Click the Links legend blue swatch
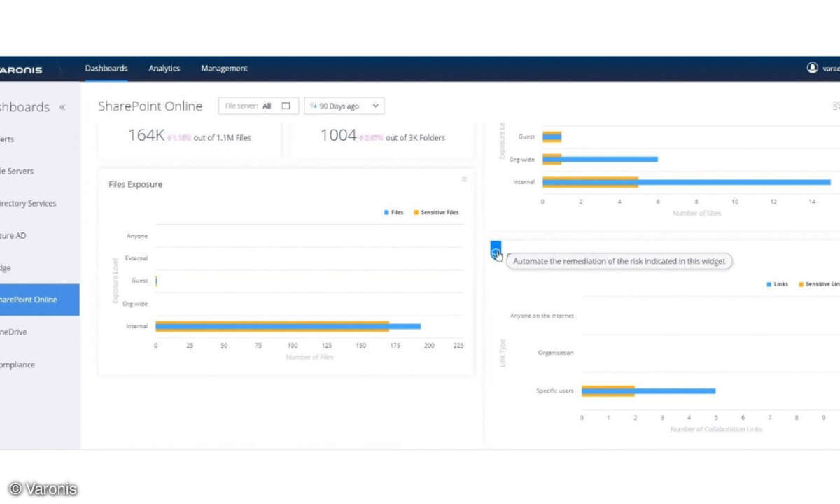The width and height of the screenshot is (840, 504). click(769, 284)
